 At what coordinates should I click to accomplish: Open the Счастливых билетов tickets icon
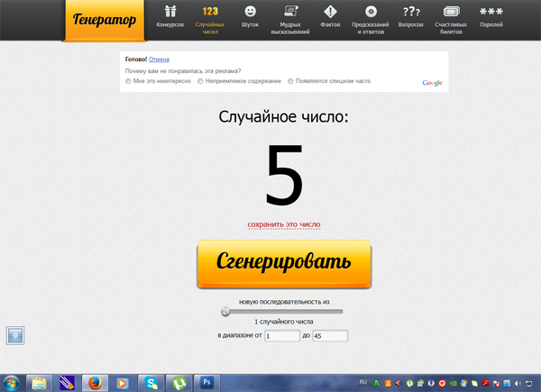coord(452,12)
